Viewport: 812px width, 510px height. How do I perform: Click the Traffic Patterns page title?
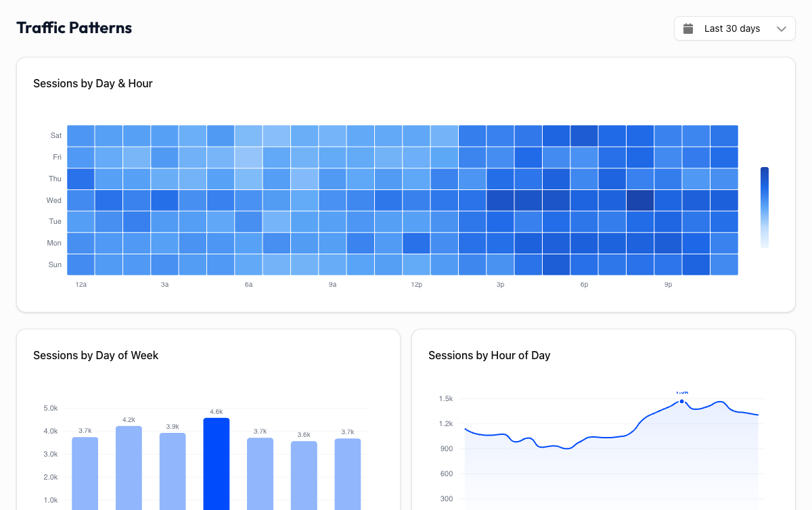[x=74, y=28]
